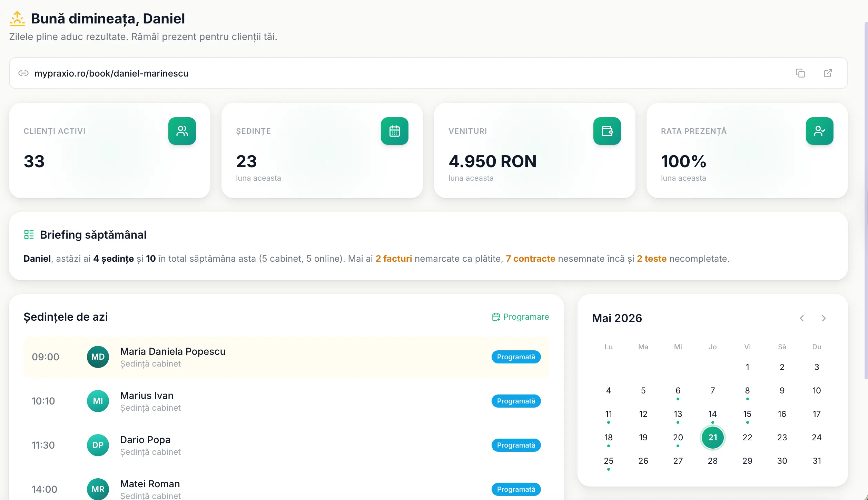This screenshot has height=500, width=868.
Task: Open the Ședințe card showing 23
Action: click(322, 150)
